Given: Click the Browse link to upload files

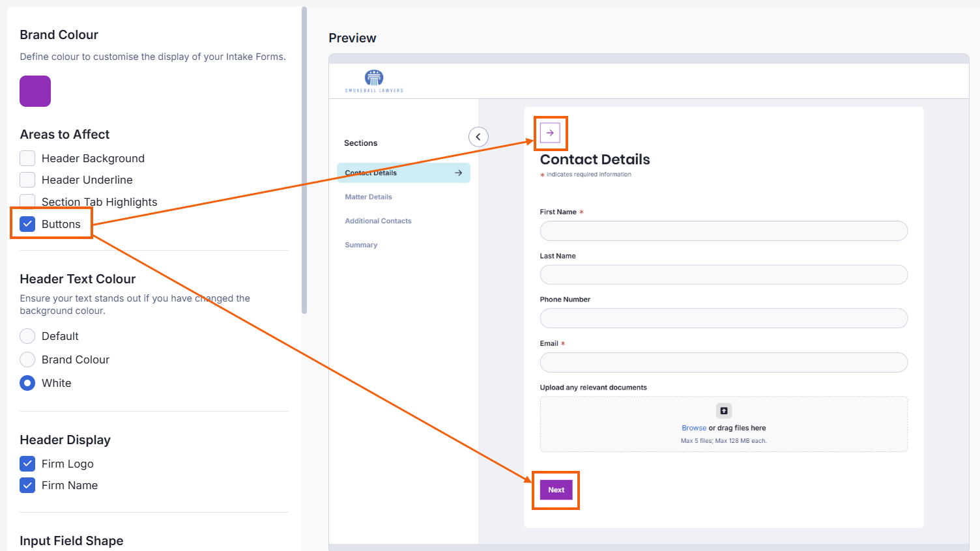Looking at the screenshot, I should point(694,428).
